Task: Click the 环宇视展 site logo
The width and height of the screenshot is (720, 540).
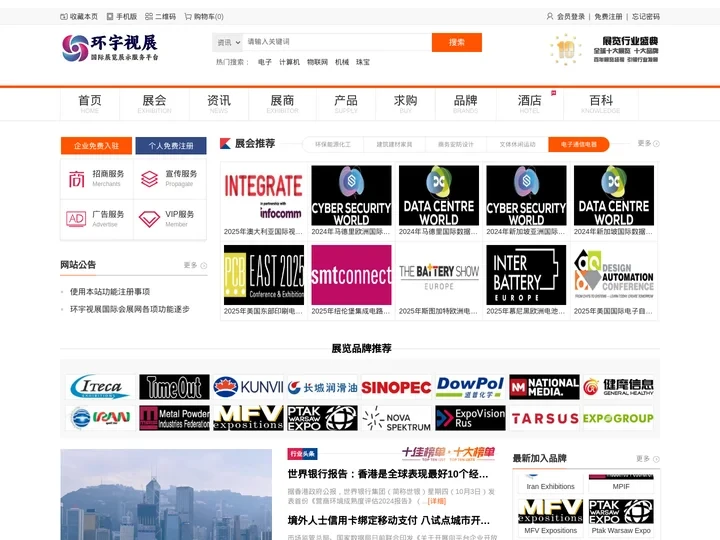Action: (110, 48)
